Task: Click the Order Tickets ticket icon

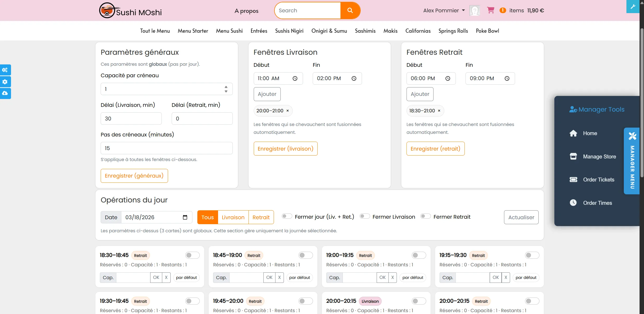Action: coord(573,179)
